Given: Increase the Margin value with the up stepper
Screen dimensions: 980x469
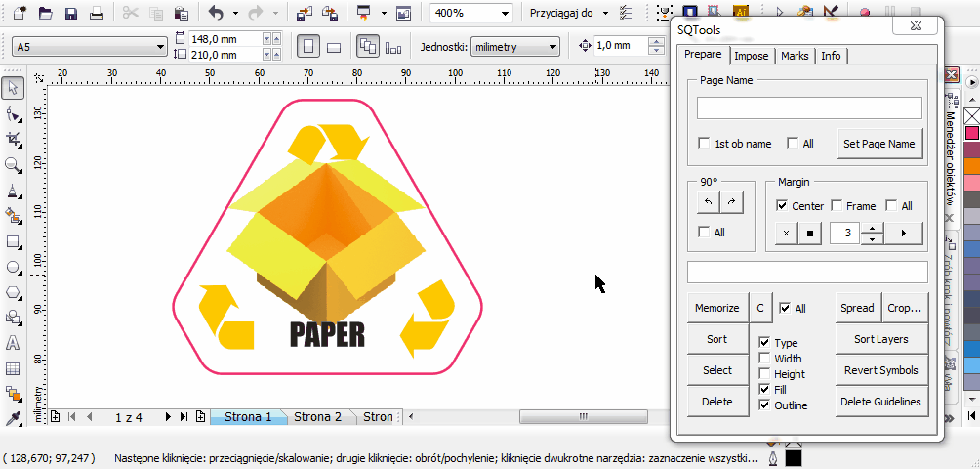Looking at the screenshot, I should click(873, 228).
